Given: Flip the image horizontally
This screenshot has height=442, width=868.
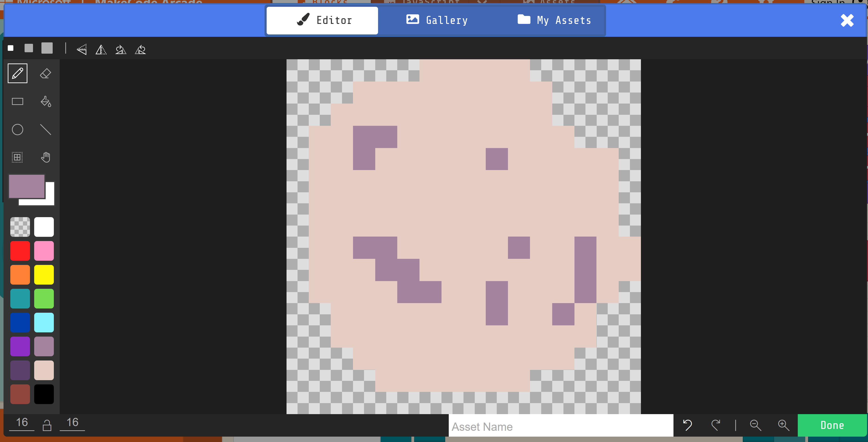Looking at the screenshot, I should point(101,50).
